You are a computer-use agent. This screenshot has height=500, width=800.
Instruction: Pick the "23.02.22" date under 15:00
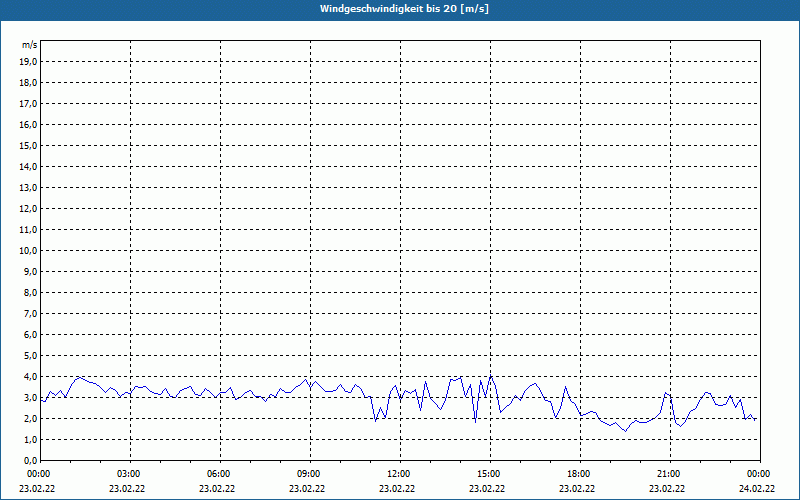(487, 488)
